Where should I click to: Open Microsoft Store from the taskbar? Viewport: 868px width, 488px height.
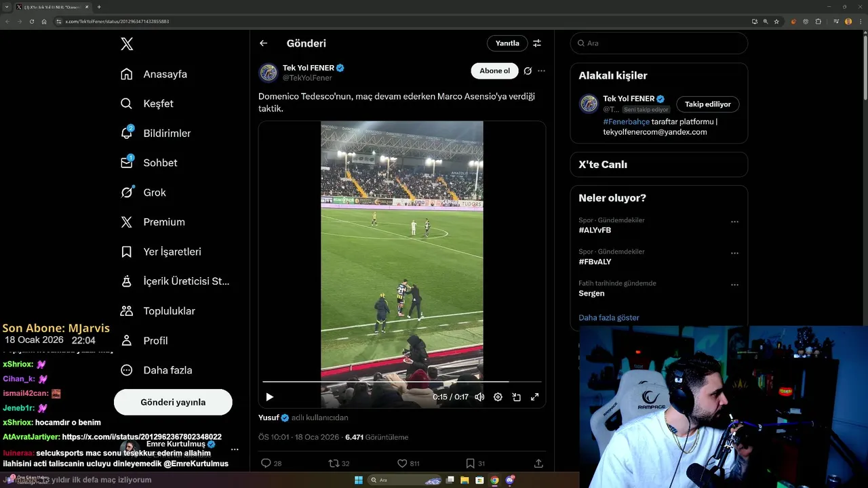coord(480,480)
